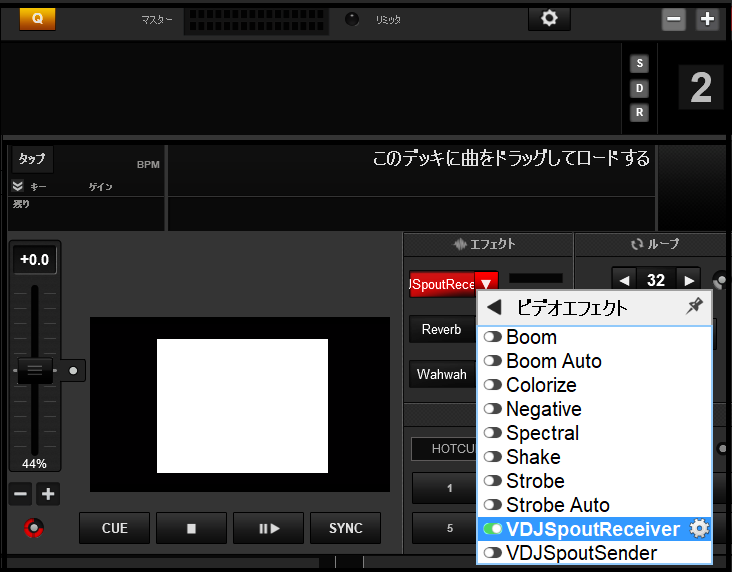Viewport: 732px width, 572px height.
Task: Open the HOTCUE pad mode selector
Action: click(x=443, y=449)
